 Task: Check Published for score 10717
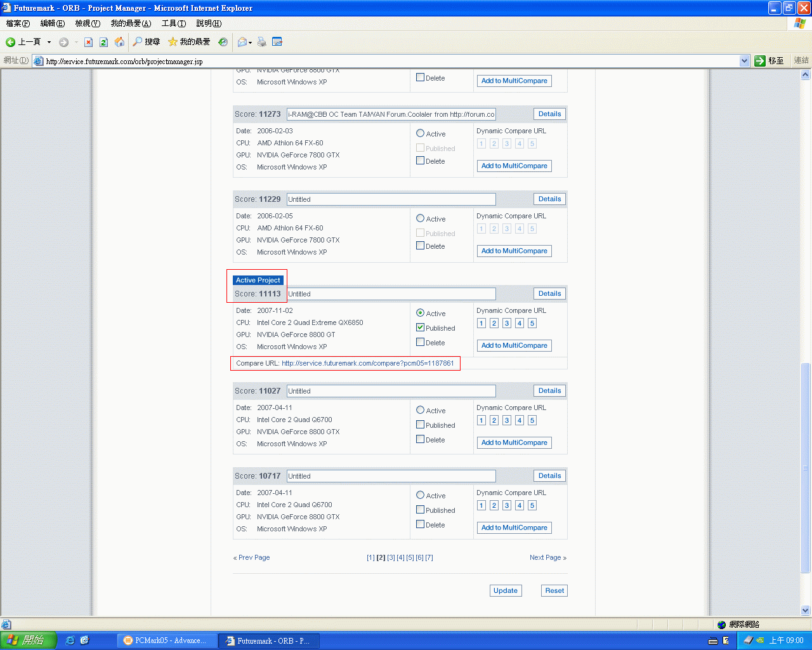coord(420,510)
